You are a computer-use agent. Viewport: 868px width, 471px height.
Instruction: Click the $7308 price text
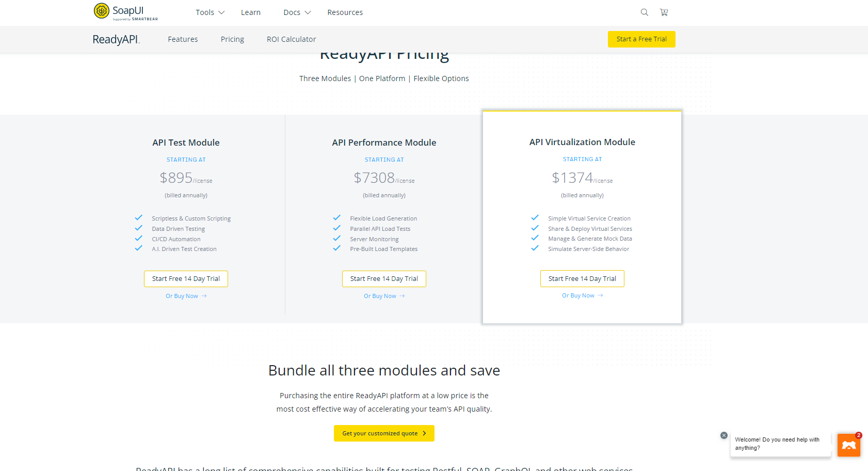tap(374, 178)
